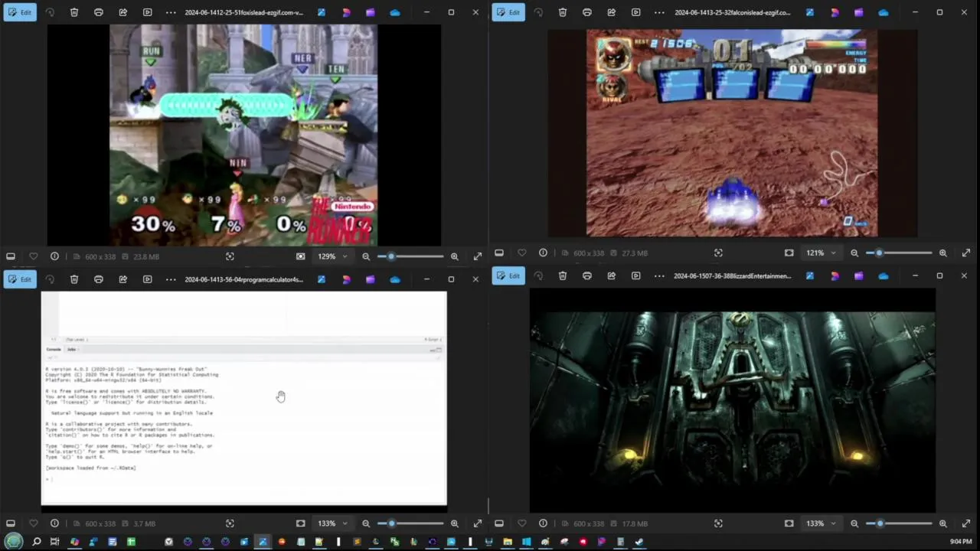Viewport: 980px width, 551px height.
Task: Zoom in on the 23.8 MB image
Action: (454, 256)
